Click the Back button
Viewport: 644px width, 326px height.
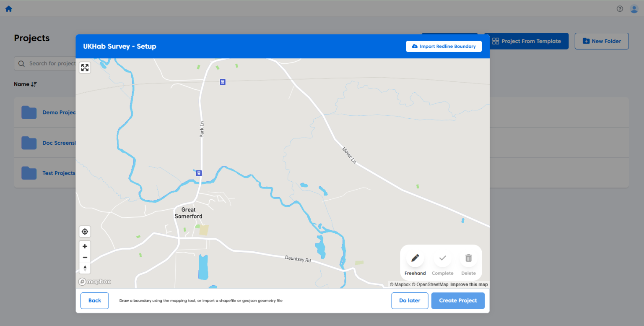94,300
